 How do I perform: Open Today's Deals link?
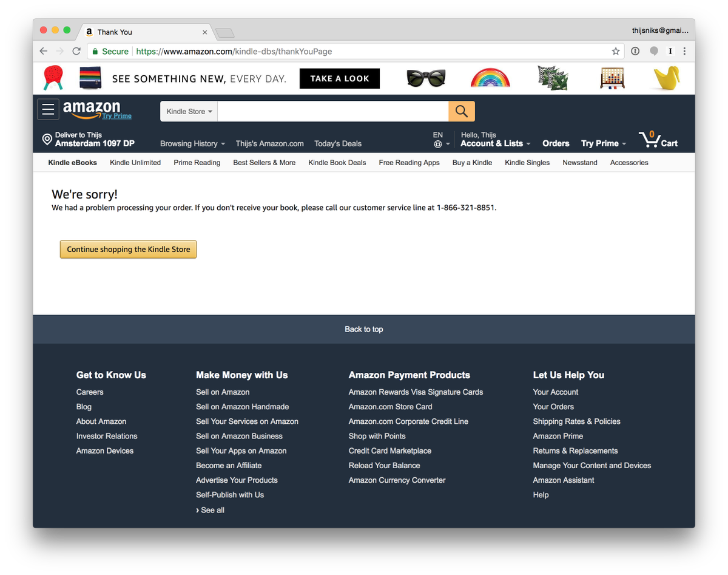(338, 144)
